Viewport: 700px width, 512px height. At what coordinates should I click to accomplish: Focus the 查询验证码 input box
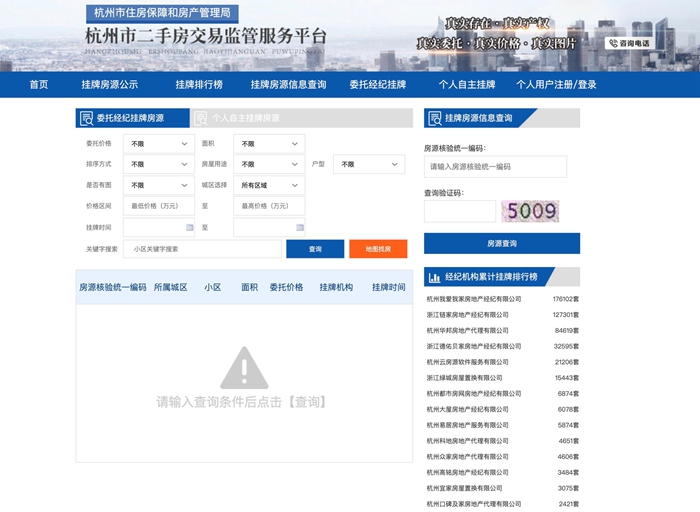pos(460,211)
